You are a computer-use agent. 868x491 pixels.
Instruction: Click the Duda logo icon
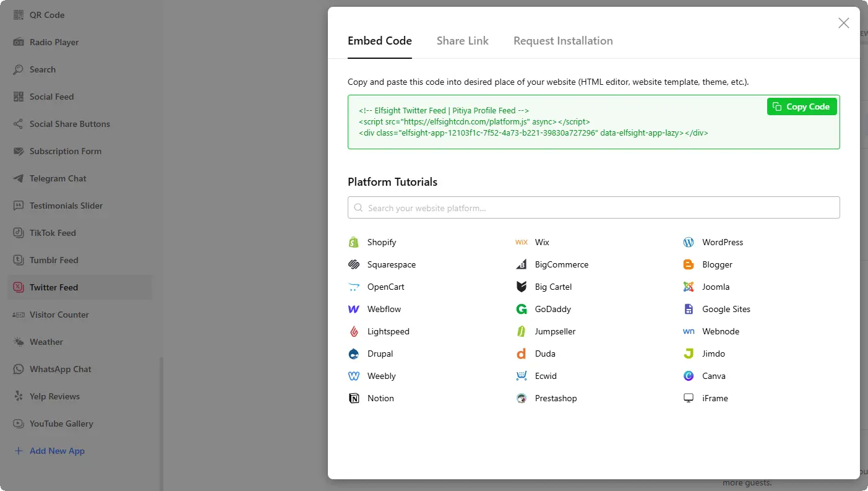pyautogui.click(x=522, y=354)
